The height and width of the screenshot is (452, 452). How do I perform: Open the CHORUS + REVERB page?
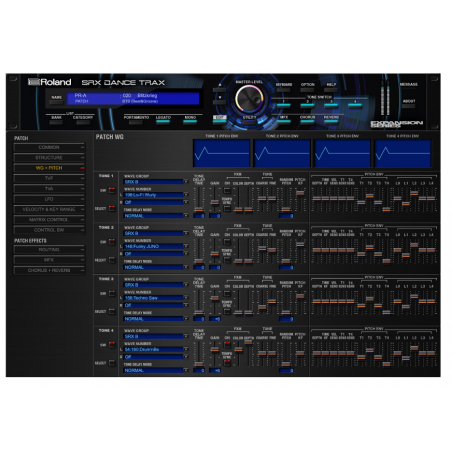point(49,270)
